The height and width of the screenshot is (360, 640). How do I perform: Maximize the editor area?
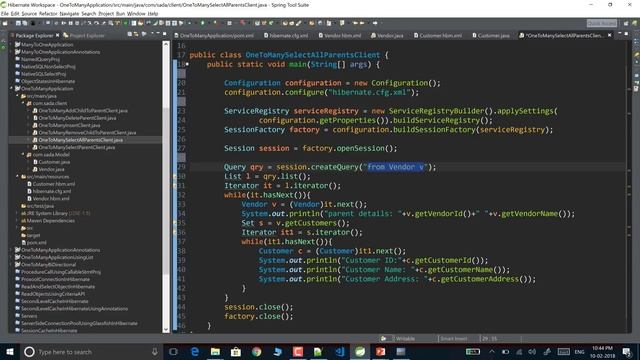coord(626,34)
